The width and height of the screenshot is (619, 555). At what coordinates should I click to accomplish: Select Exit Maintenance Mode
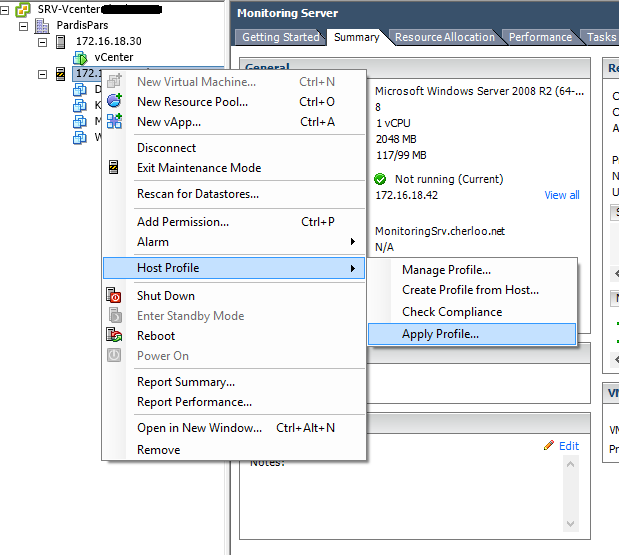tap(234, 168)
